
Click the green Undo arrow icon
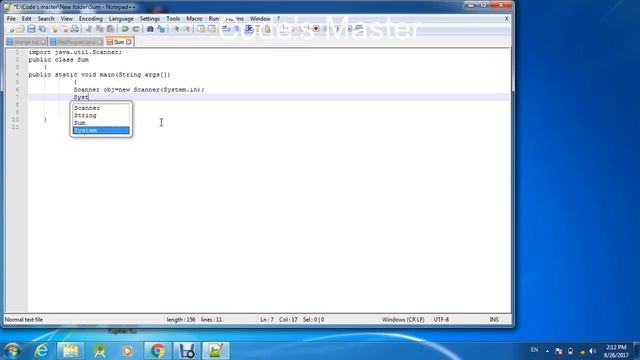pyautogui.click(x=125, y=29)
